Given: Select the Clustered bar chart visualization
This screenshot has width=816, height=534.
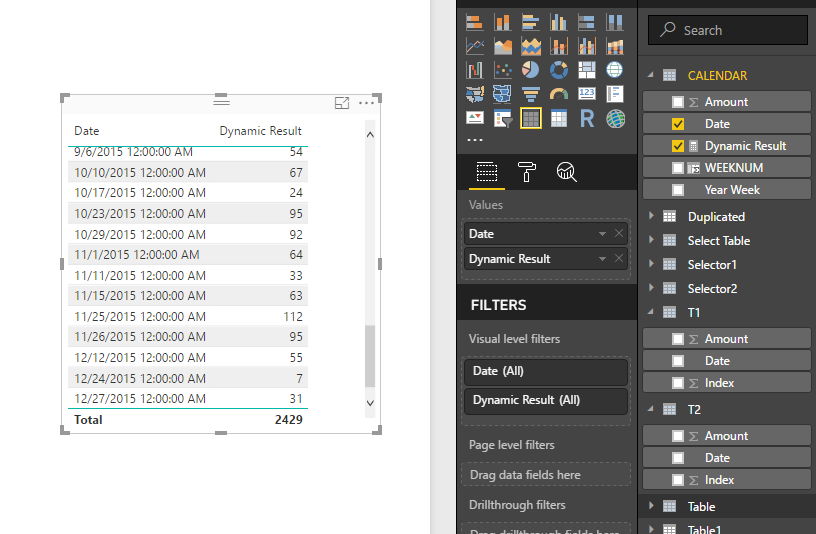Looking at the screenshot, I should 531,22.
